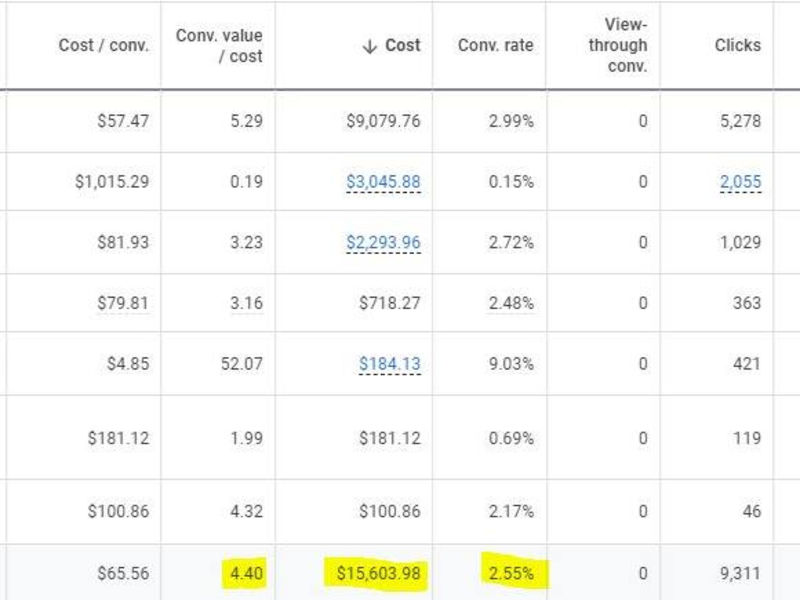
Task: Select the Conv. value / cost column header
Action: point(219,45)
